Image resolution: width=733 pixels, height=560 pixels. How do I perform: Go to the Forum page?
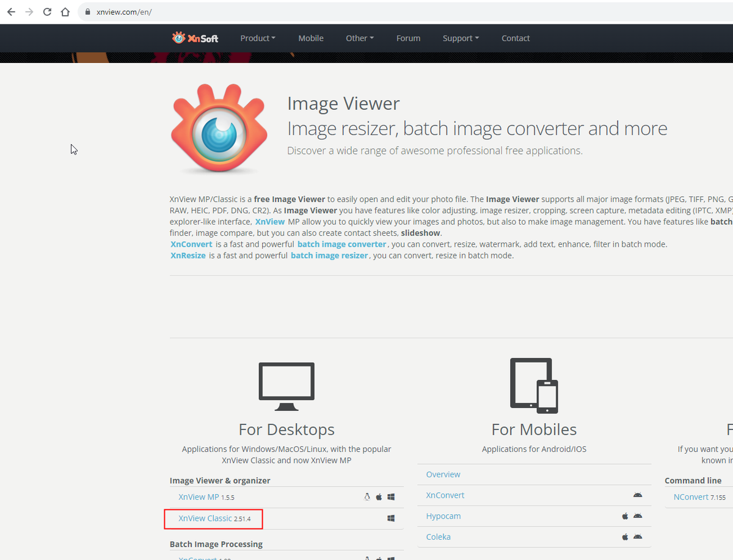click(x=408, y=38)
